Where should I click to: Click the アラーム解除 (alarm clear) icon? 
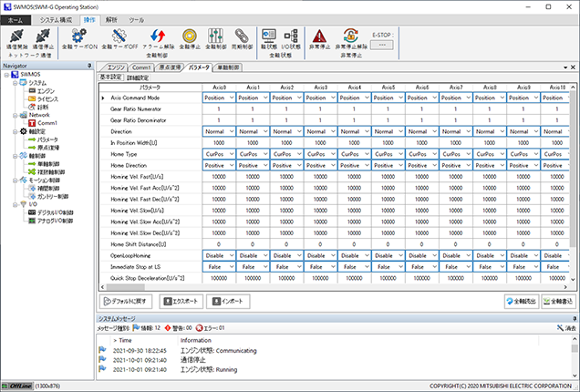tap(157, 36)
